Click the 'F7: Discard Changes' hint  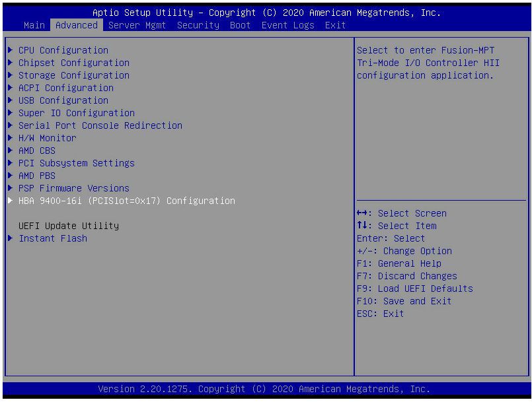pos(407,276)
